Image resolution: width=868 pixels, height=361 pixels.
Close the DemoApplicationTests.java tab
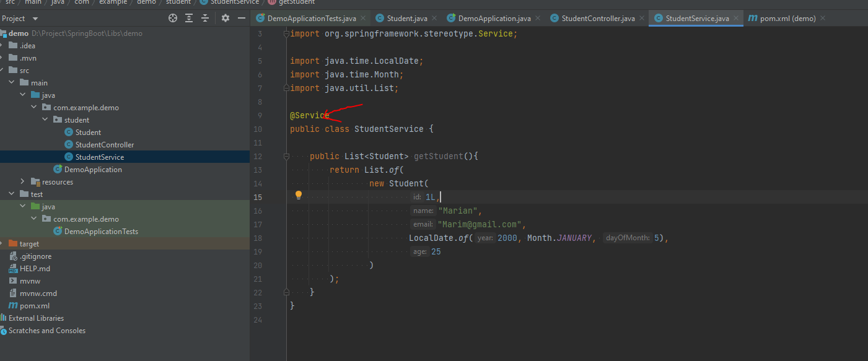pos(362,19)
